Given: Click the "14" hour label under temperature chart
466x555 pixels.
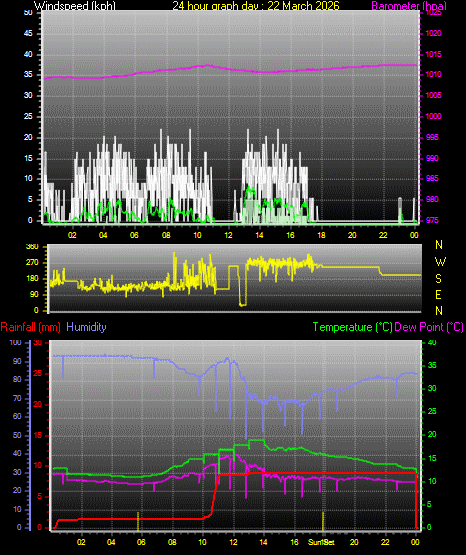Looking at the screenshot, I should [264, 542].
